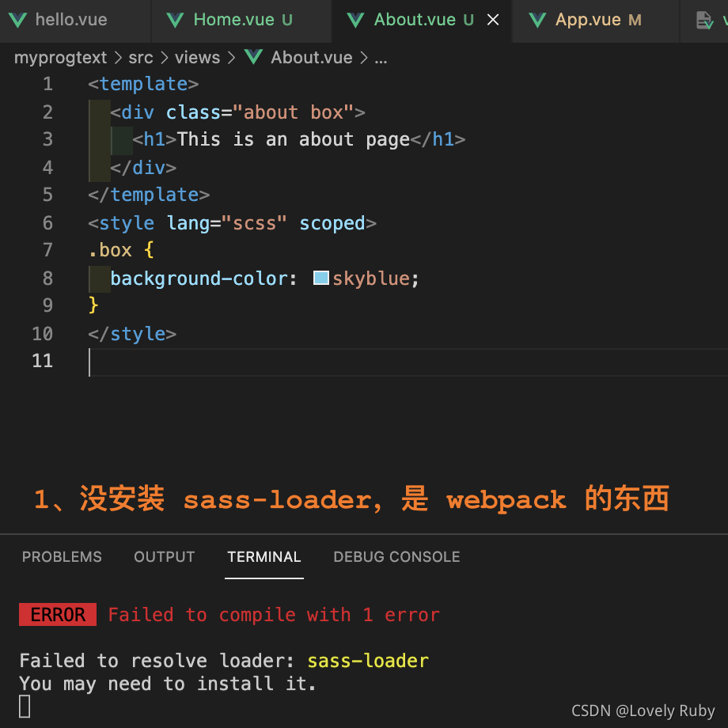Select the About.vue editor tab

[x=423, y=21]
